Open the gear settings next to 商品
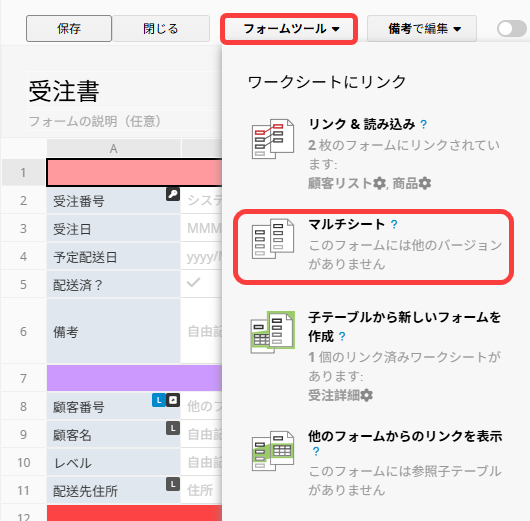 (x=425, y=184)
